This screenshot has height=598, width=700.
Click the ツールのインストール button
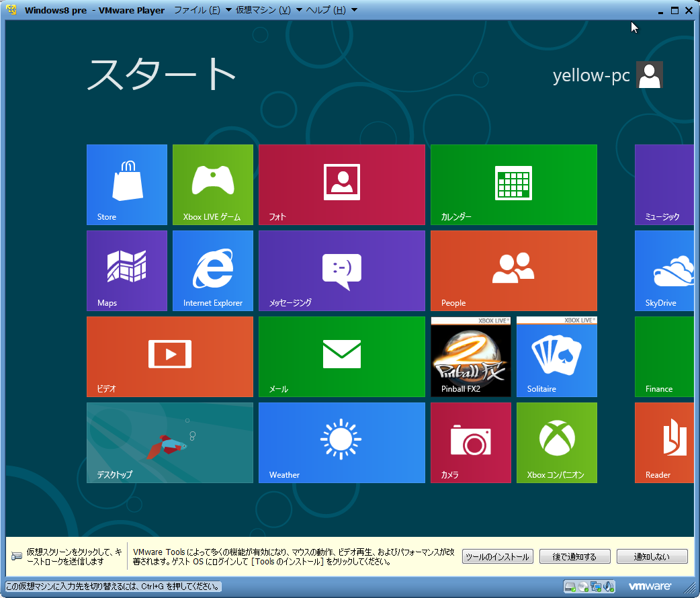point(497,556)
